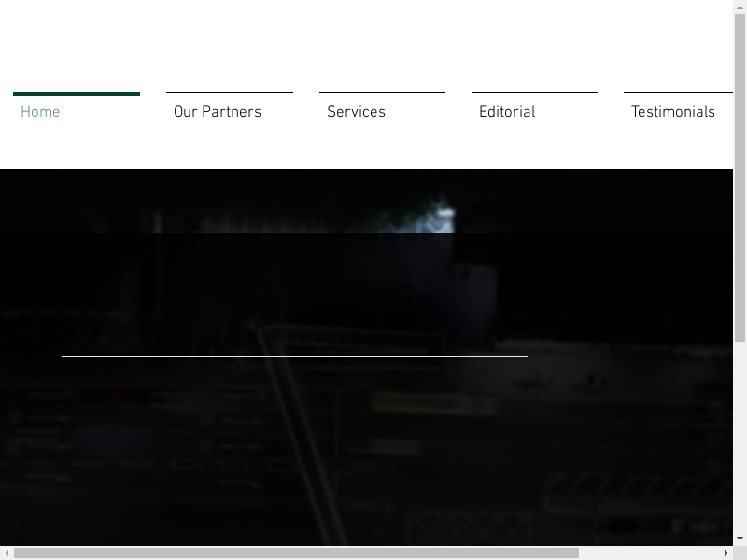Viewport: 747px width, 560px height.
Task: Click the thick green bar above Home
Action: pos(77,94)
